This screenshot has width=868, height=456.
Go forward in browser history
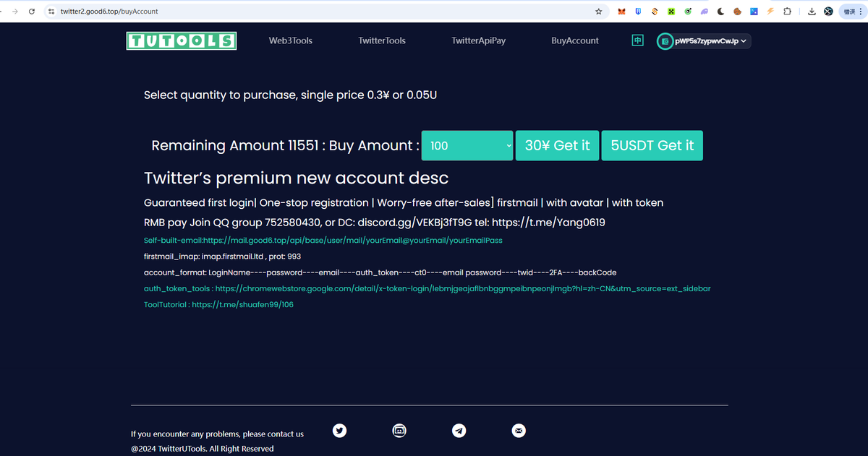pos(14,12)
